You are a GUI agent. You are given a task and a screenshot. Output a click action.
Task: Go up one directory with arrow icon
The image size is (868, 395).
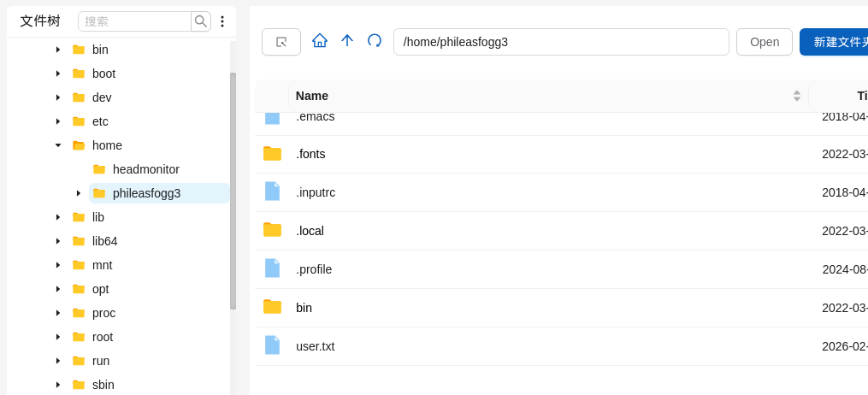point(347,40)
